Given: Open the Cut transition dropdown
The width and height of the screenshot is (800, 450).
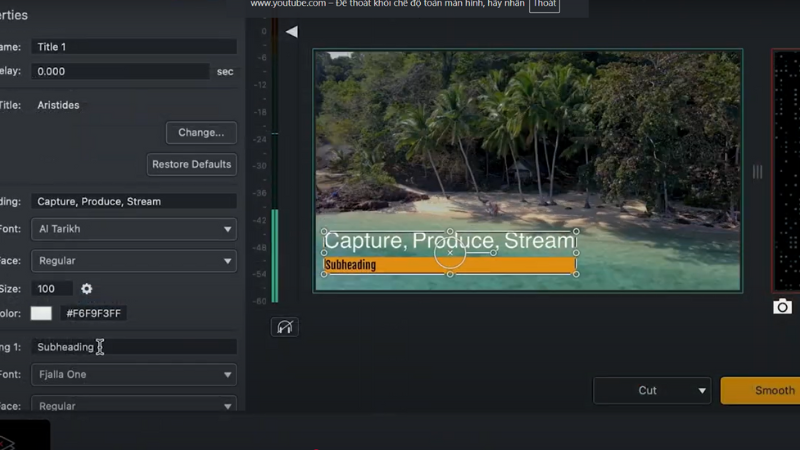Looking at the screenshot, I should click(652, 390).
